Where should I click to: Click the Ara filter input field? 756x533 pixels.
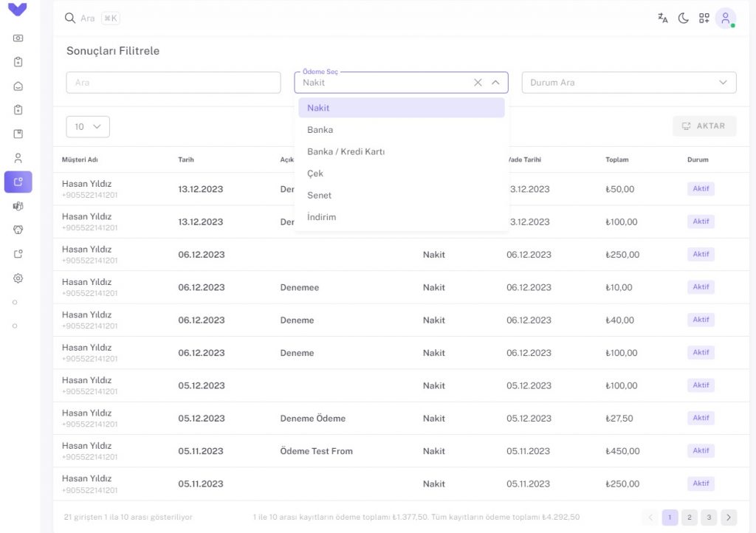coord(173,83)
